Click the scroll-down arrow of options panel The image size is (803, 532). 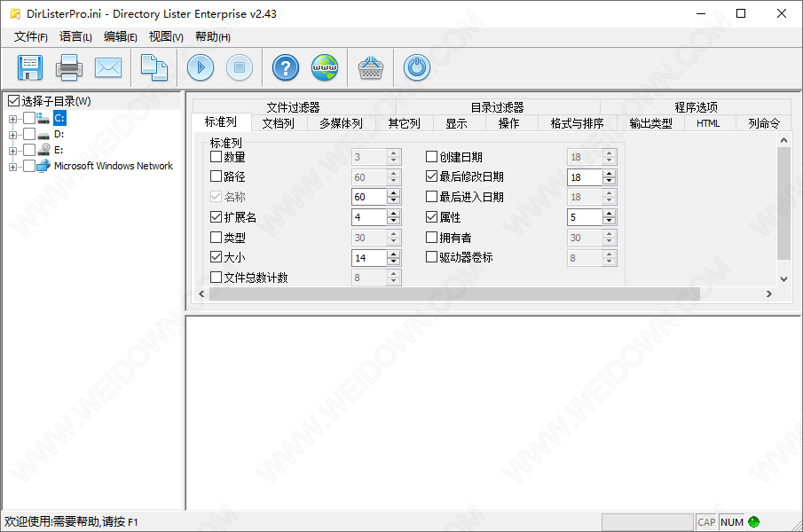[x=783, y=279]
